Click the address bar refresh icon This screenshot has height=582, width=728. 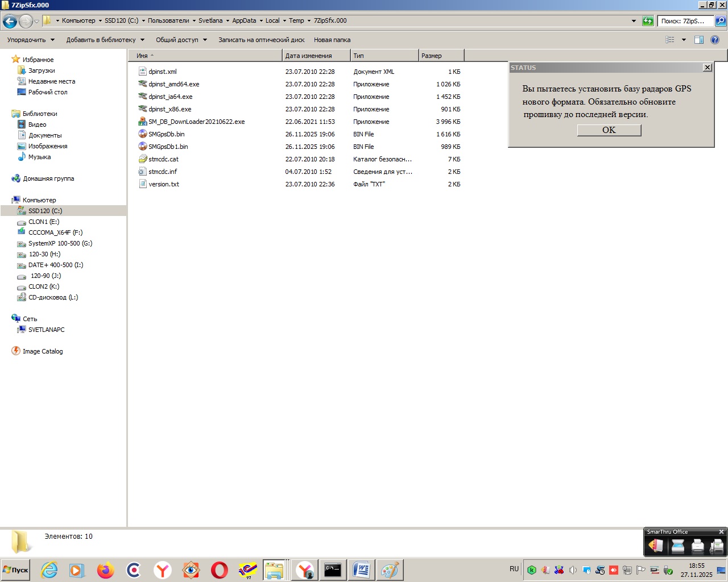(648, 21)
